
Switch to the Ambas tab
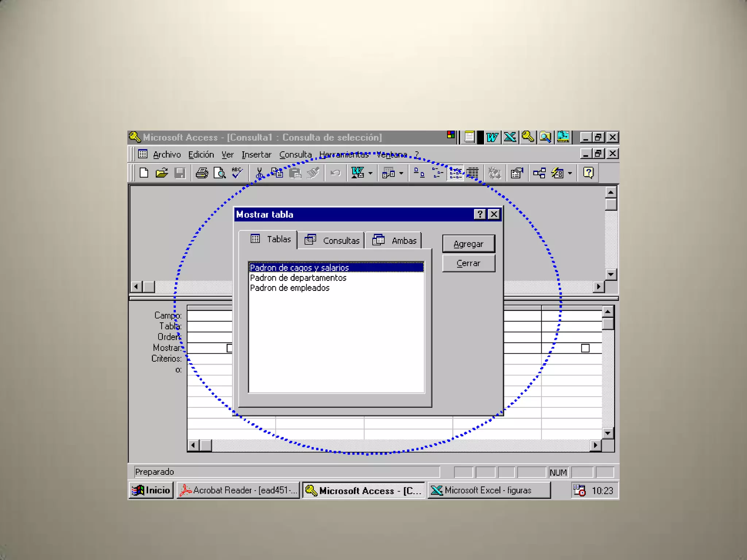pos(394,241)
